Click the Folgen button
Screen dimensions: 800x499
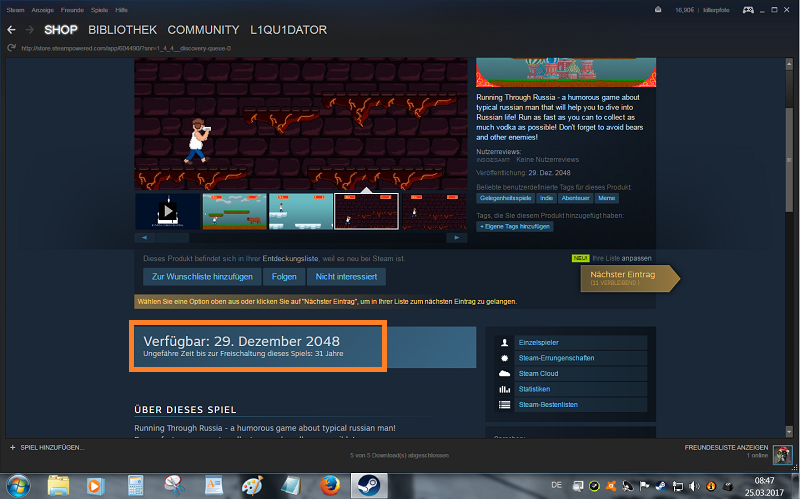(x=284, y=277)
